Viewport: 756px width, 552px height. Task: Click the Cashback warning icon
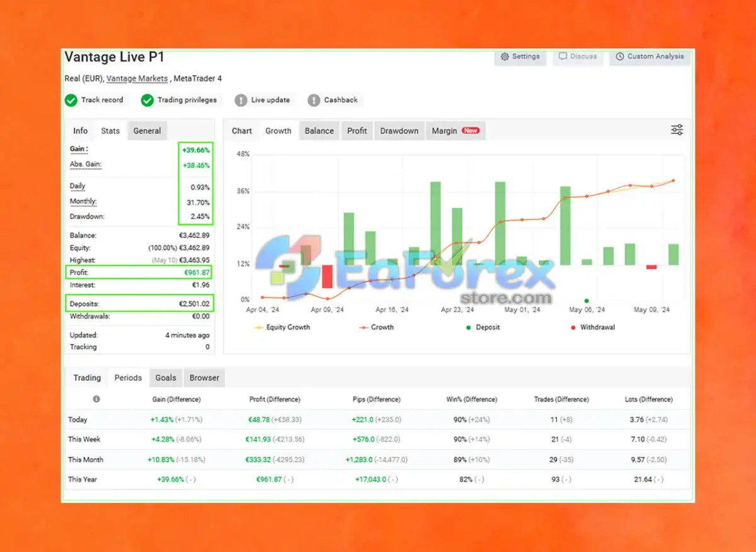coord(314,100)
